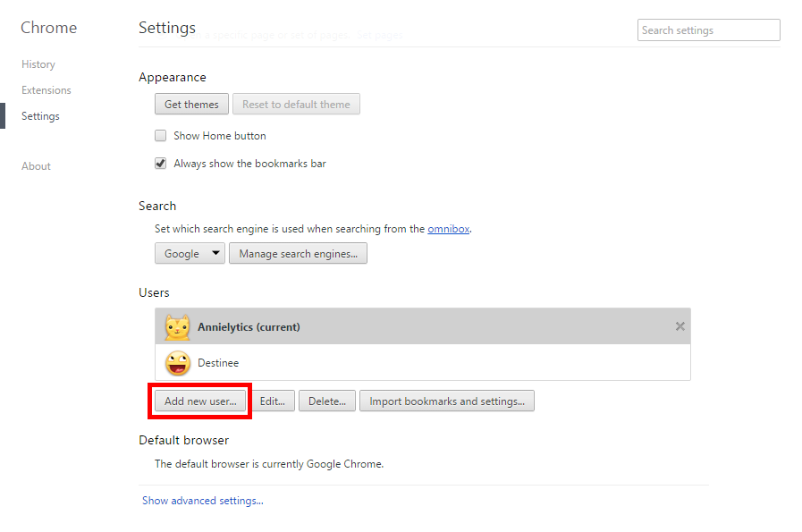The image size is (802, 532).
Task: Uncheck Always show the bookmarks bar
Action: point(161,164)
